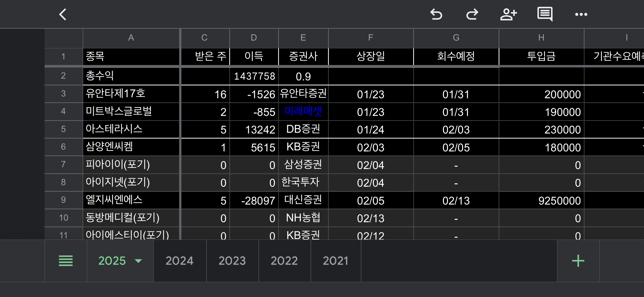Open the add people share icon
Screen dimensions: 644x297
(x=508, y=14)
